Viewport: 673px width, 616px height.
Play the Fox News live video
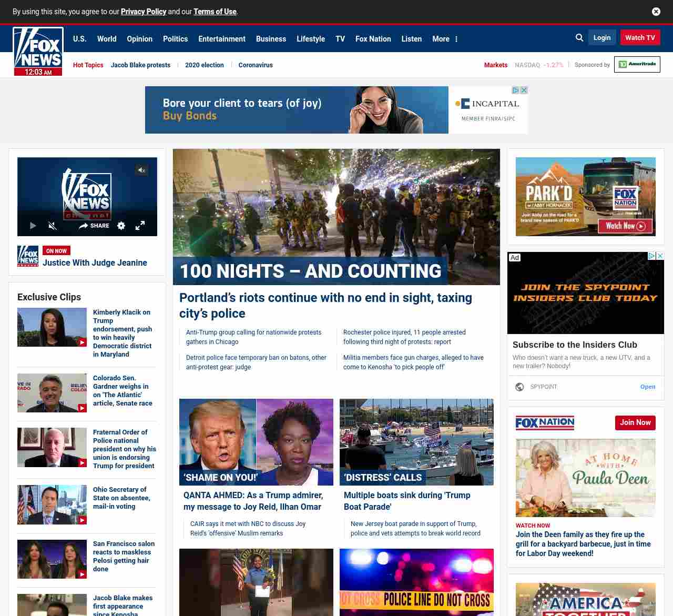(x=33, y=226)
